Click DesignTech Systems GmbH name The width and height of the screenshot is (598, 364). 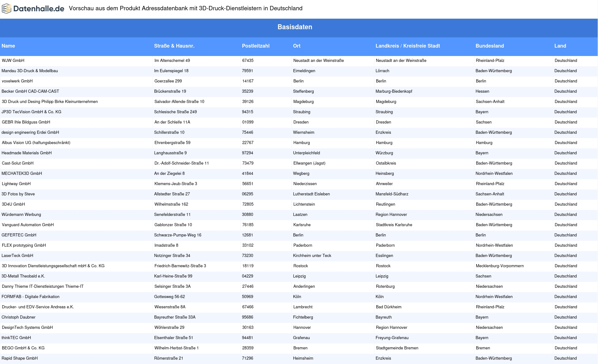(x=27, y=327)
